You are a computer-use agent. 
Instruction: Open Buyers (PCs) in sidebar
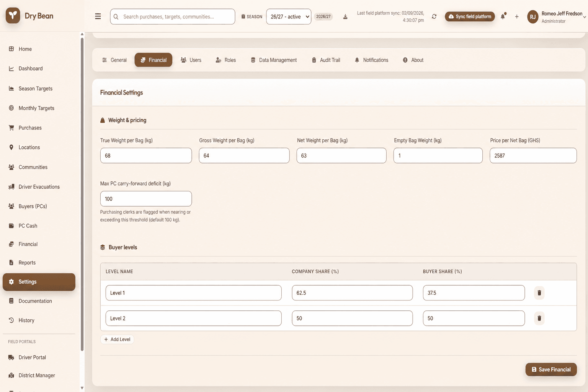pos(39,206)
